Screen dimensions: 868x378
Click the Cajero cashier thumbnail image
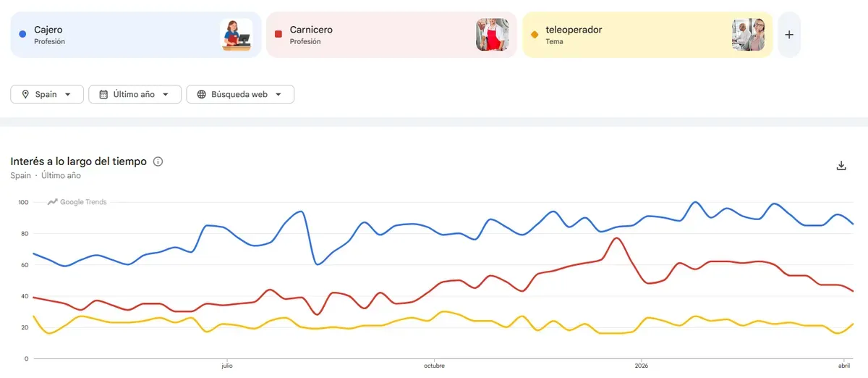pos(236,35)
